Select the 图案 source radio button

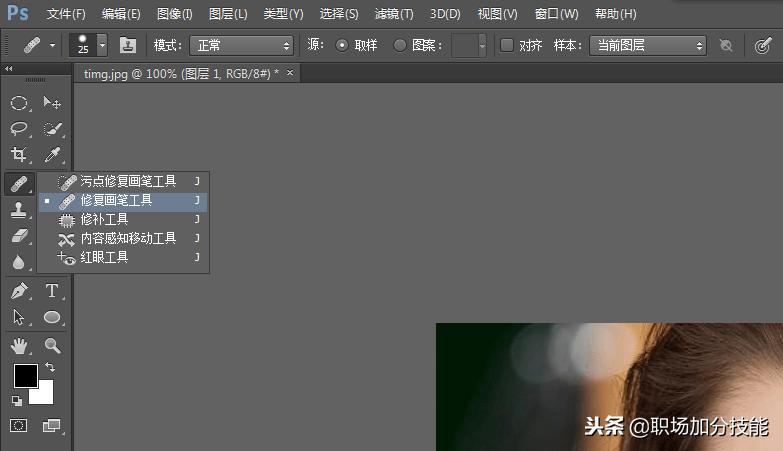point(399,45)
